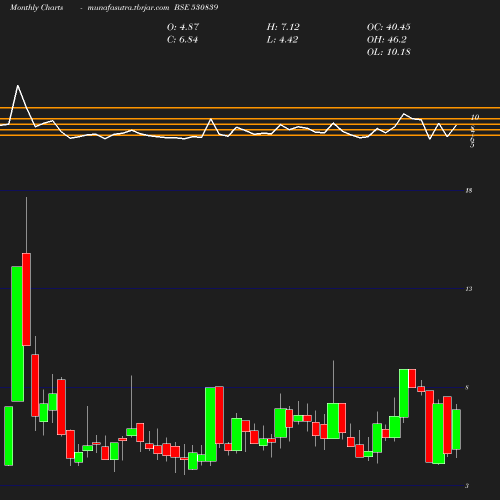Select the price axis label '13'
Screen dimensions: 500x500
[x=469, y=289]
